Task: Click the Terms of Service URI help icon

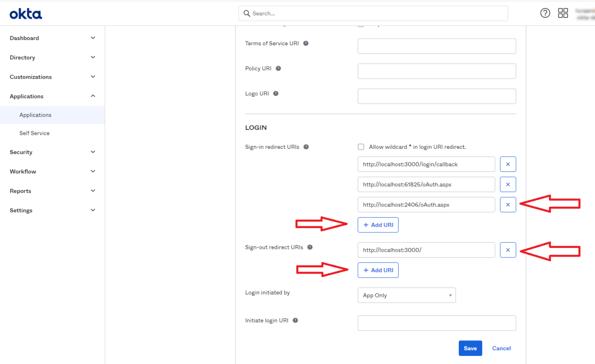Action: pyautogui.click(x=306, y=43)
